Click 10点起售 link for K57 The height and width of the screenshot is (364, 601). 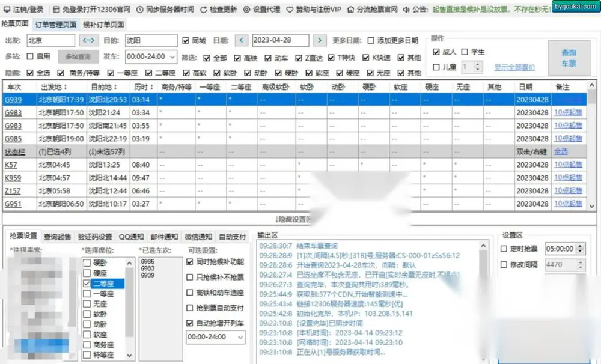568,165
